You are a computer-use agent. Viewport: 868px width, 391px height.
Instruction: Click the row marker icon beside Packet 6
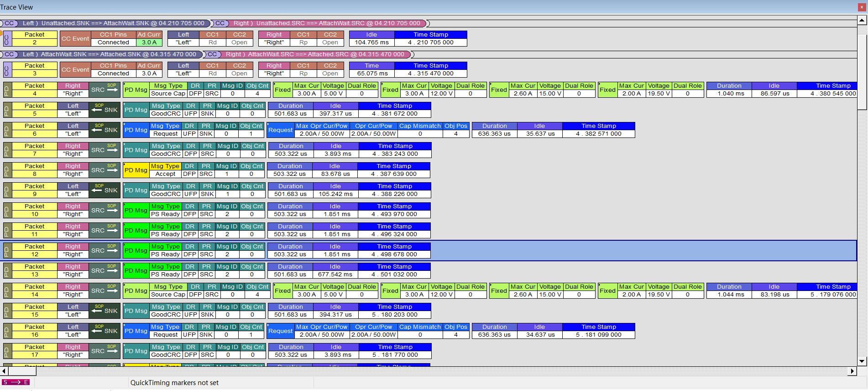[x=7, y=130]
